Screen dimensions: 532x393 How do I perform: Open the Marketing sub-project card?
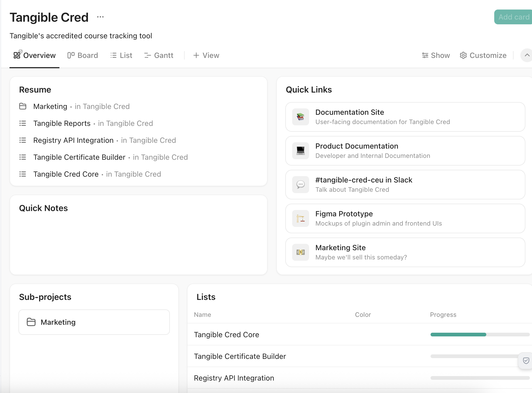(94, 322)
